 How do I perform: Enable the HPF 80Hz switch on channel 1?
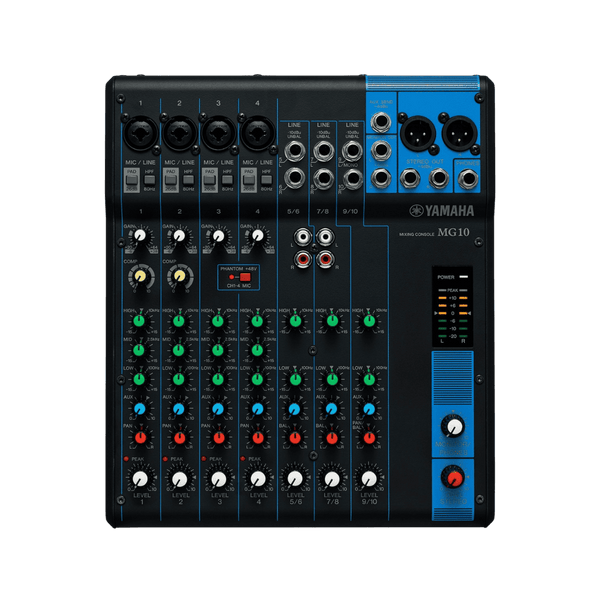tap(149, 180)
